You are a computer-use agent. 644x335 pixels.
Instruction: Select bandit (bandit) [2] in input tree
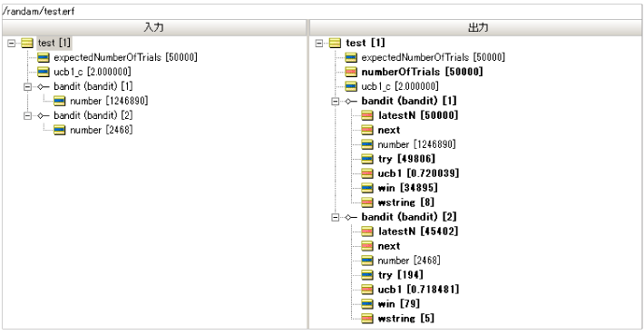(x=93, y=115)
